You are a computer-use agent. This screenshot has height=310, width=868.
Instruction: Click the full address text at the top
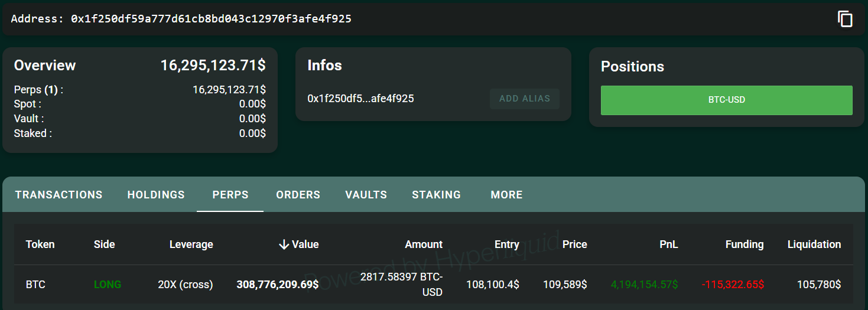tap(211, 19)
